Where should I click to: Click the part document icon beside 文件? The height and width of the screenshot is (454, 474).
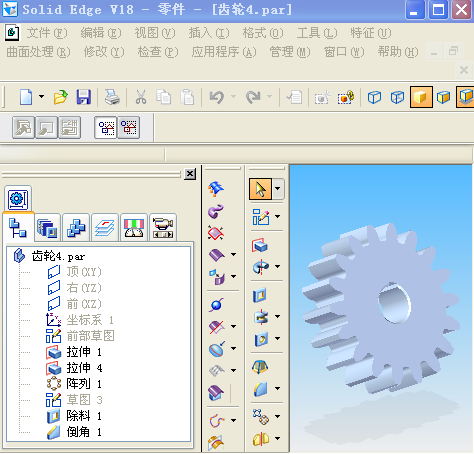[x=12, y=33]
